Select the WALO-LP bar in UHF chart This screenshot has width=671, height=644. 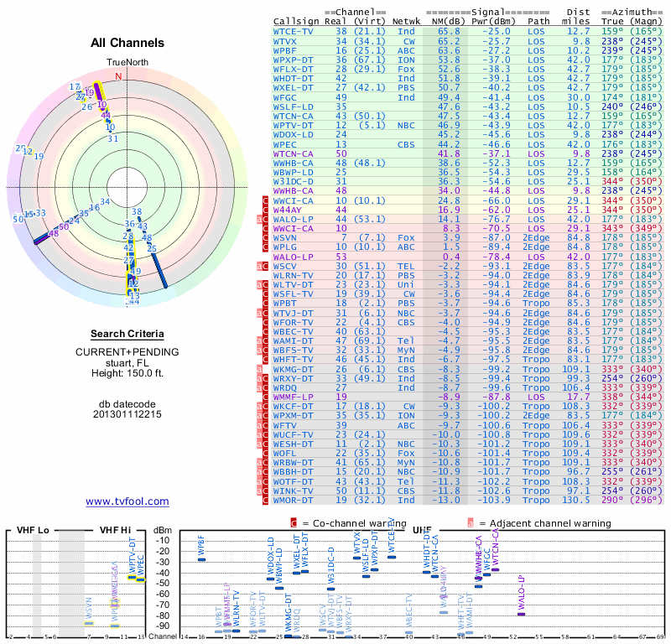521,614
